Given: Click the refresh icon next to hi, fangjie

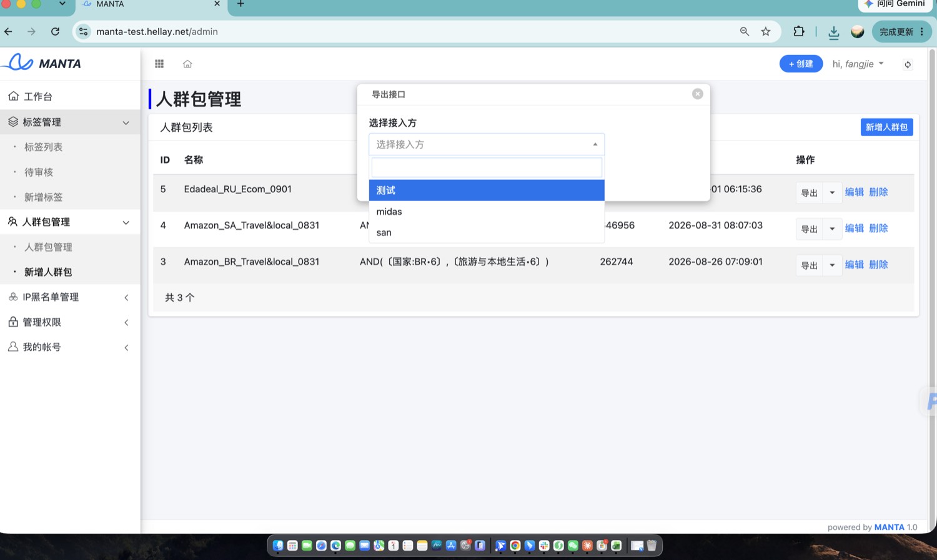Looking at the screenshot, I should [908, 64].
